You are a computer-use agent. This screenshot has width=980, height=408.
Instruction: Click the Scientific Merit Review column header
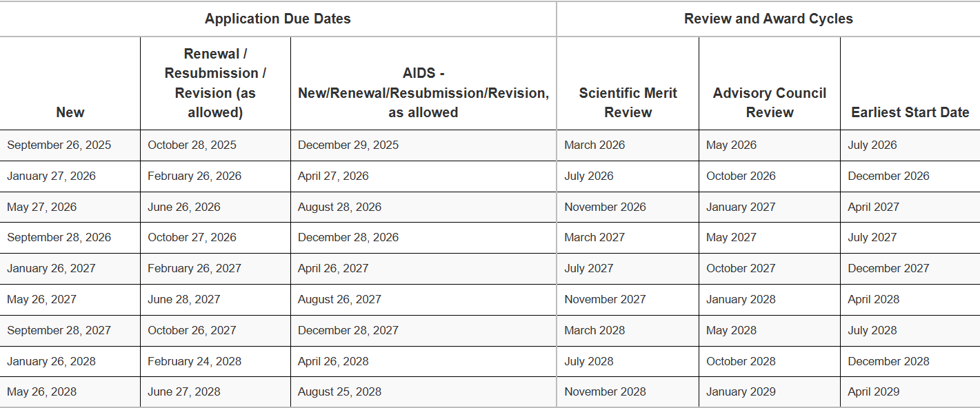click(x=628, y=103)
